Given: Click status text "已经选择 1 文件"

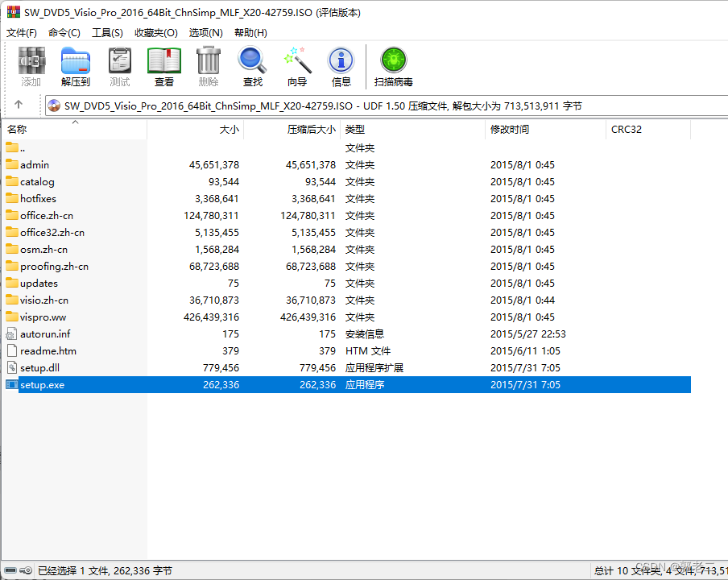Looking at the screenshot, I should pos(73,570).
